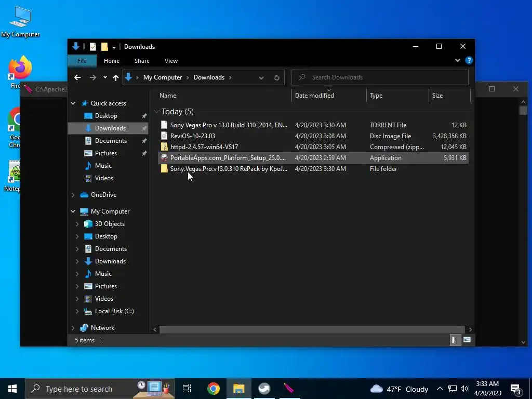Open the volume speaker tray icon
The image size is (532, 399).
click(x=464, y=389)
